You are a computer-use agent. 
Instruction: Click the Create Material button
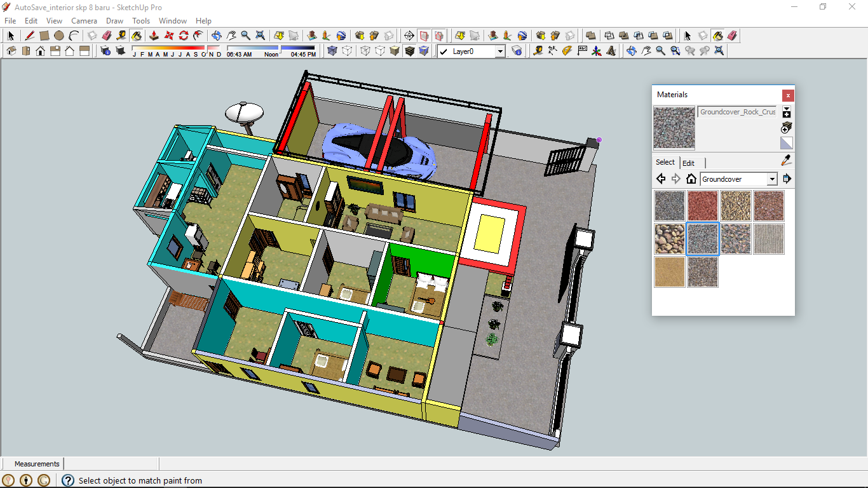[787, 128]
